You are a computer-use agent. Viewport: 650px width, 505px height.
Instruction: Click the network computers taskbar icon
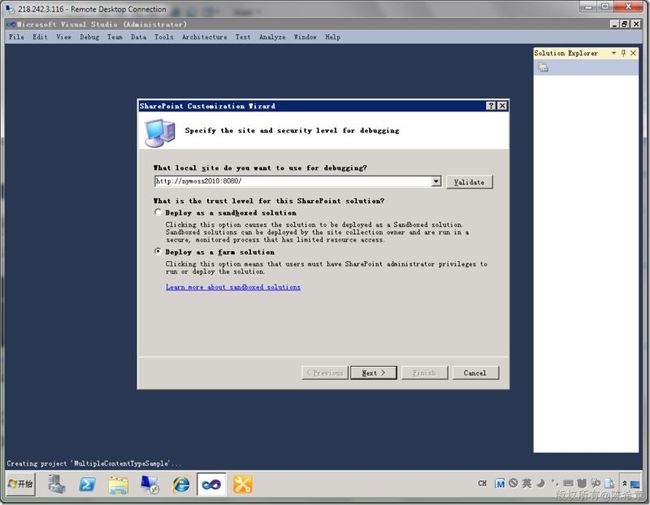150,484
